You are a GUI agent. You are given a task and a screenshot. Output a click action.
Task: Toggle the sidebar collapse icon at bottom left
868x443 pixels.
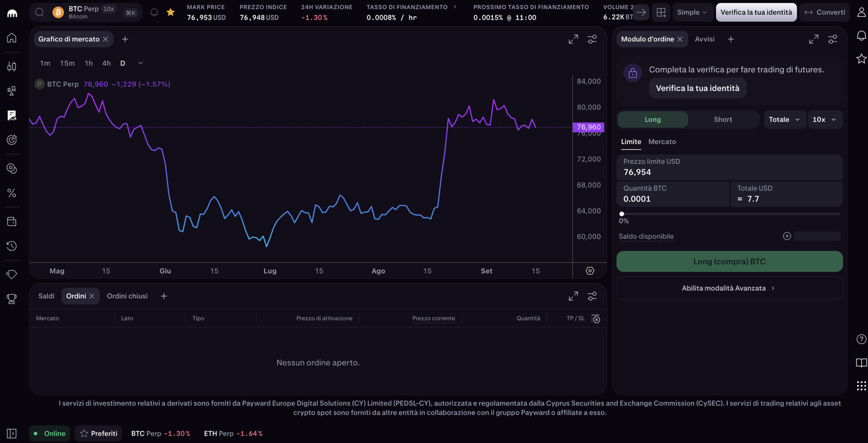click(11, 433)
